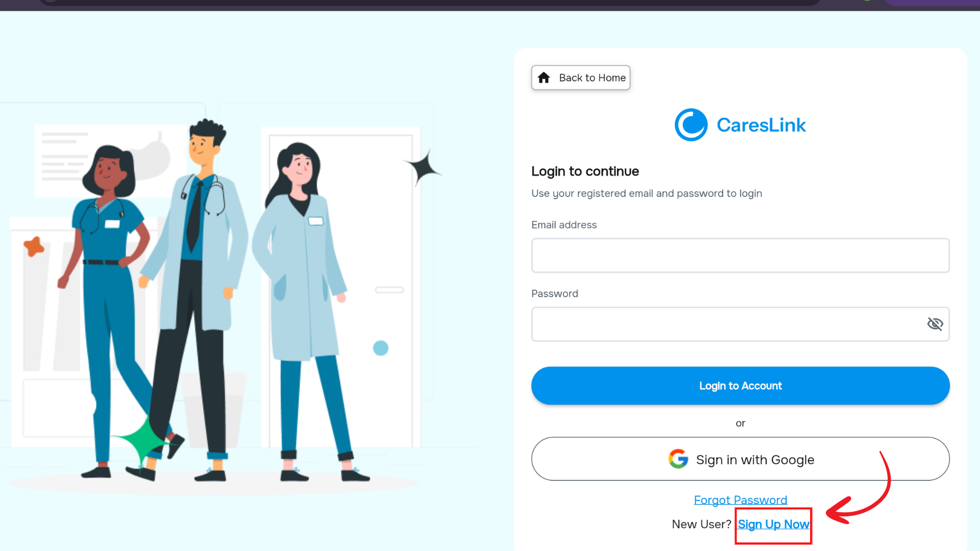Click the 'New User?' text
This screenshot has width=980, height=551.
701,524
